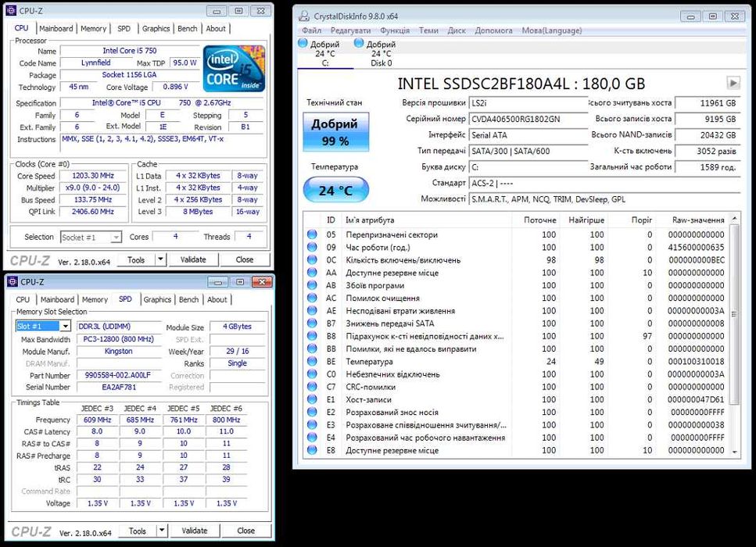
Task: Click the status circle for attribute 05
Action: [312, 234]
